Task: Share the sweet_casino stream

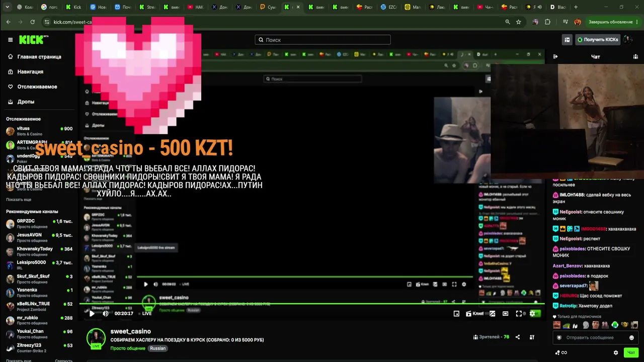Action: click(x=518, y=337)
